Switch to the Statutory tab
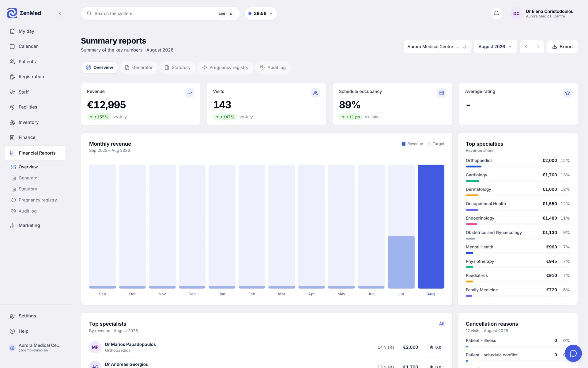 tap(178, 67)
